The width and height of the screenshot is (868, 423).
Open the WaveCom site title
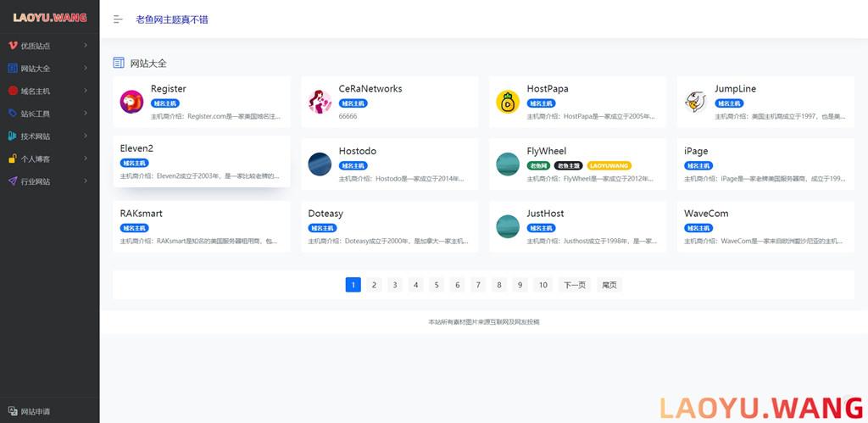click(x=706, y=213)
